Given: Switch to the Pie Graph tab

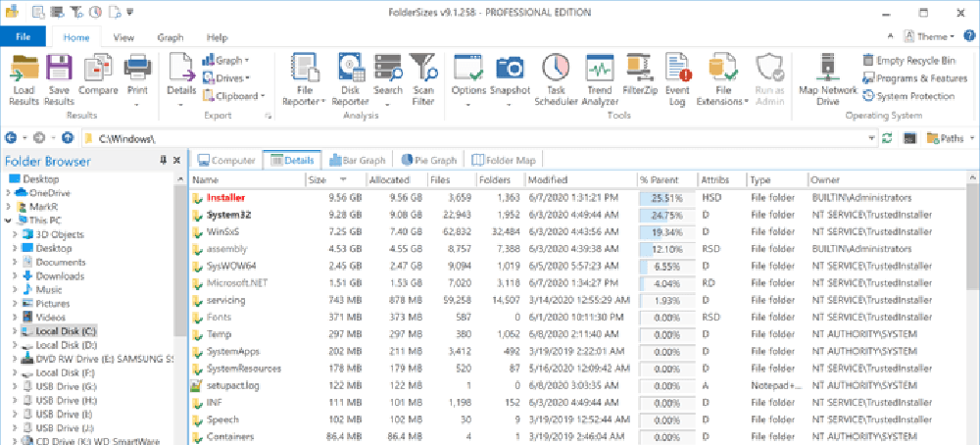Looking at the screenshot, I should [x=428, y=161].
